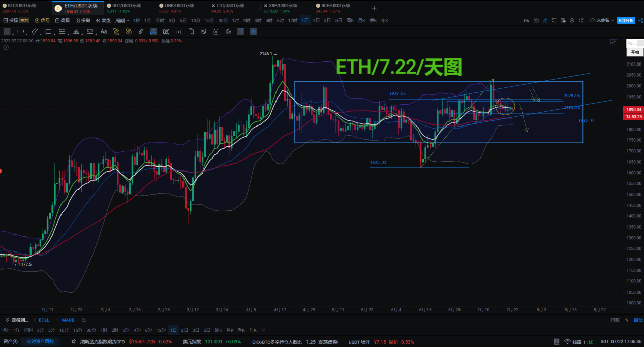Toggle the lock drawings padlock icon
Viewport: 644px width, 347px height.
tap(178, 31)
